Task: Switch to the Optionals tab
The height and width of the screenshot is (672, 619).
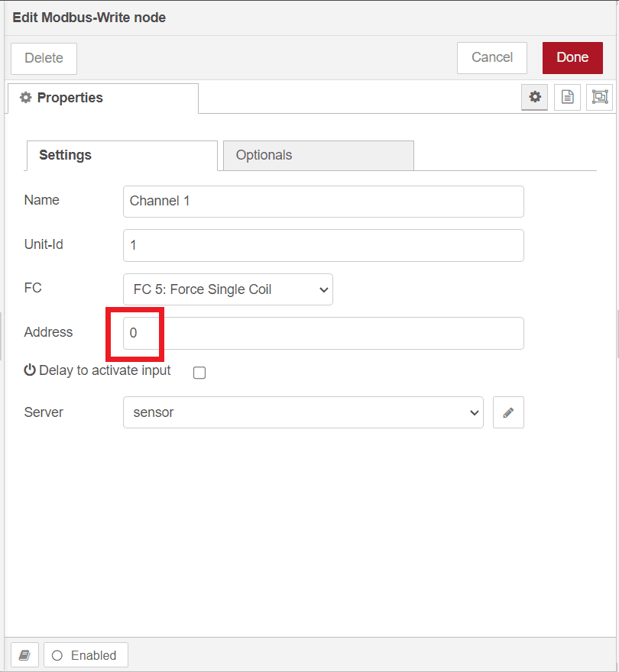Action: [x=318, y=155]
